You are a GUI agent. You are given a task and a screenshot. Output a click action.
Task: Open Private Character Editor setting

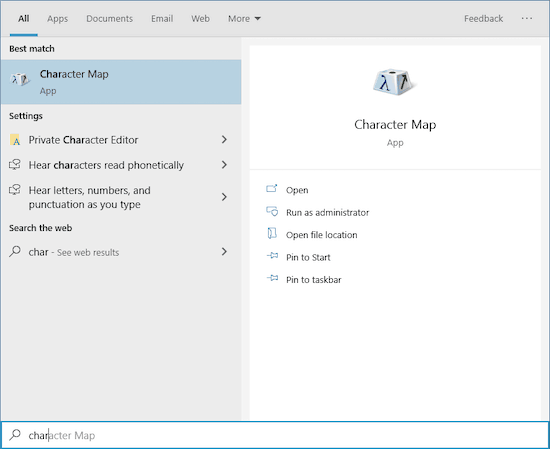[x=121, y=140]
